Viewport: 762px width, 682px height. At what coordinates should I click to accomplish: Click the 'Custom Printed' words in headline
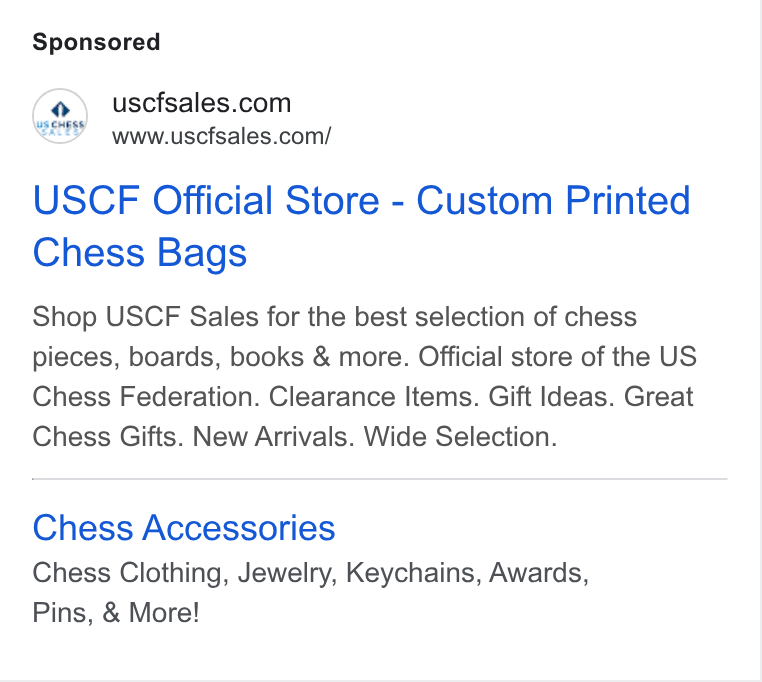(553, 200)
